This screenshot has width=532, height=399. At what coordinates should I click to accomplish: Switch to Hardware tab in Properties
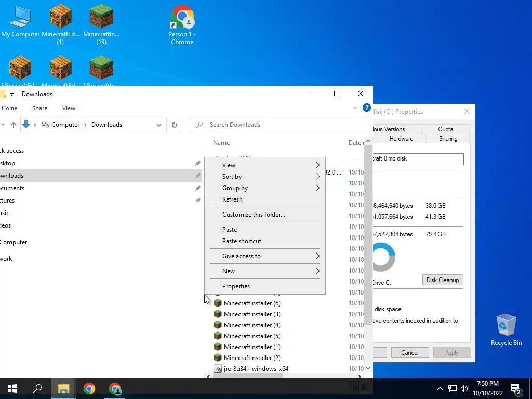pyautogui.click(x=401, y=138)
